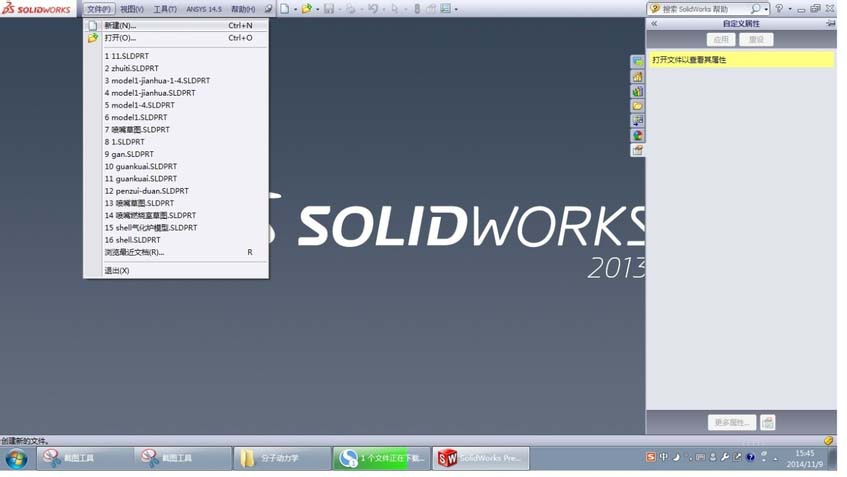Open recent file 8 1.SLDPRT
847x477 pixels.
176,142
